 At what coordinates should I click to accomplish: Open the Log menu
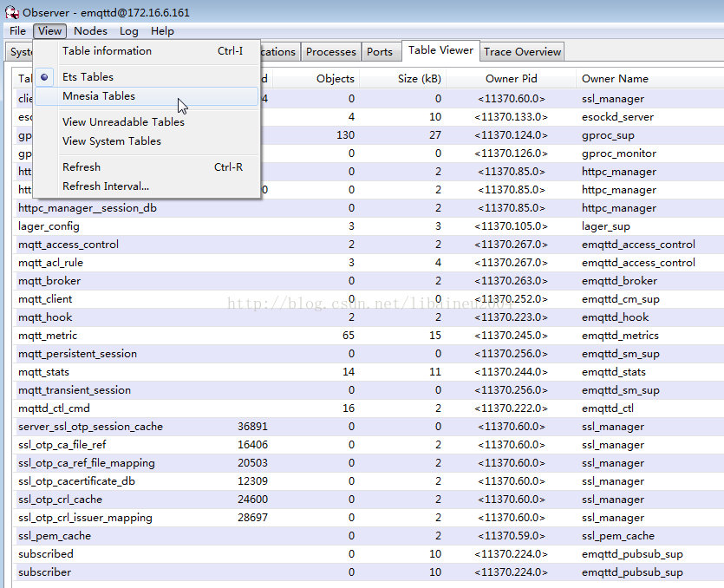(x=129, y=31)
